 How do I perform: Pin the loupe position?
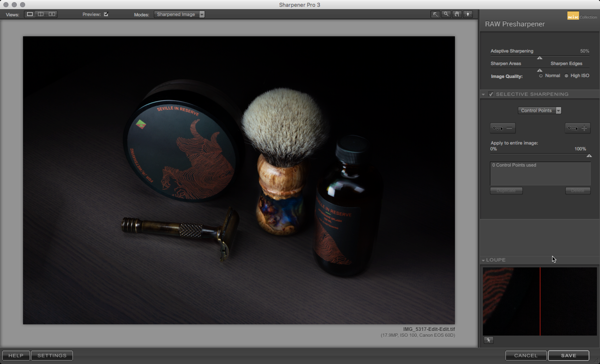(489, 340)
